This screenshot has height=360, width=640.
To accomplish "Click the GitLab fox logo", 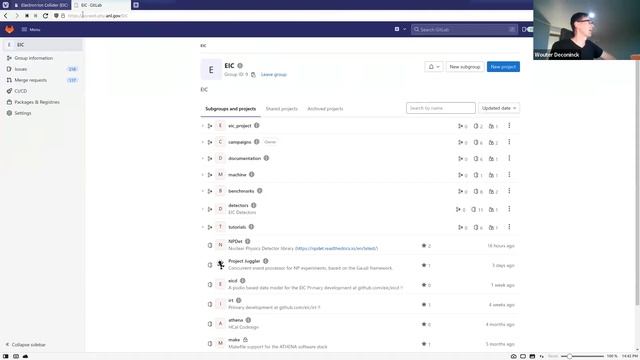I will 9,29.
